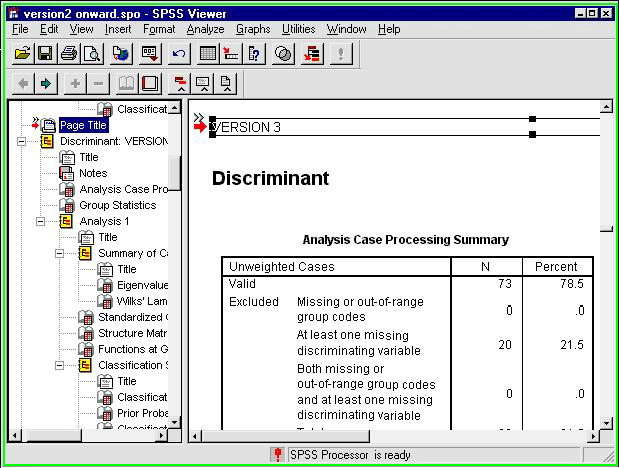619x468 pixels.
Task: Click the Hide (closed book) toolbar icon
Action: pyautogui.click(x=150, y=83)
